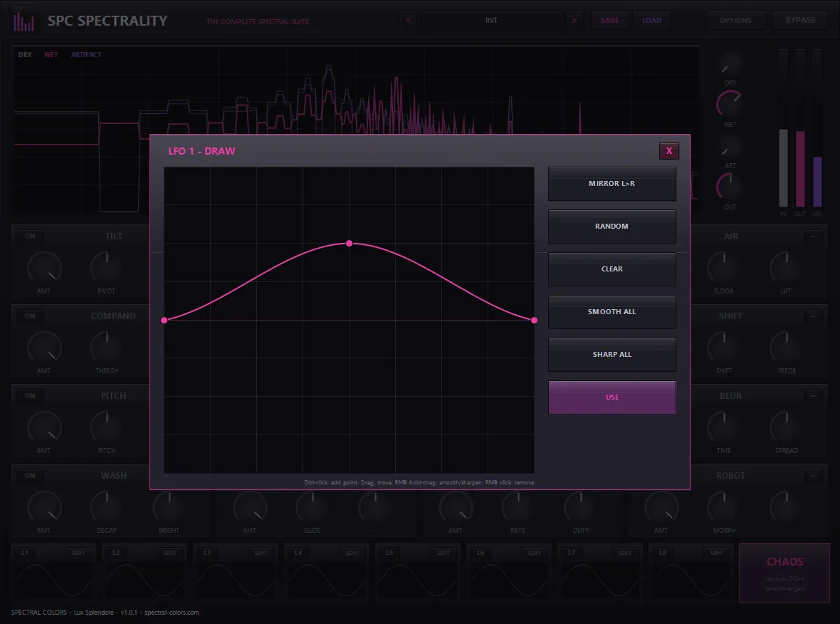Click EDIT on LFO L4

(352, 553)
